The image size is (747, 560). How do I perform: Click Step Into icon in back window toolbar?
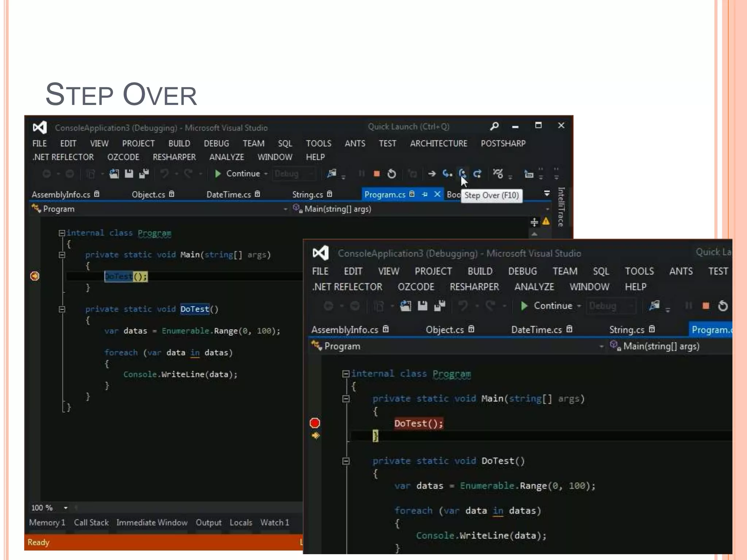click(447, 174)
